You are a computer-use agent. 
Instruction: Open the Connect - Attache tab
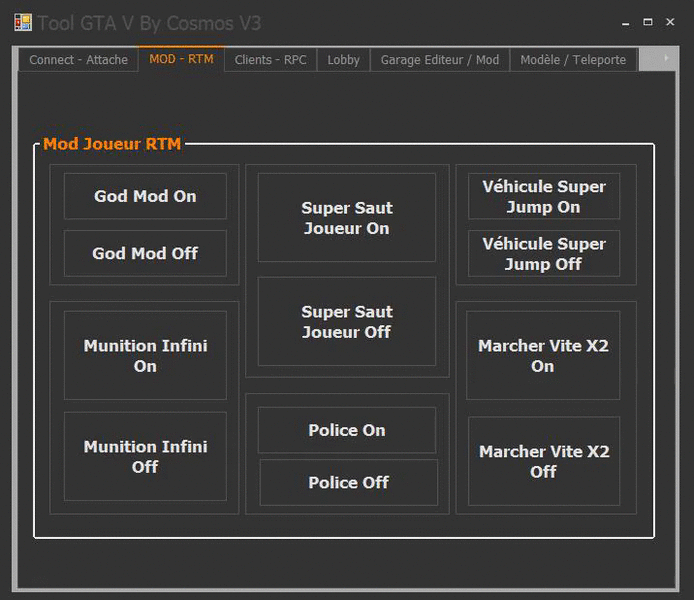[x=78, y=60]
